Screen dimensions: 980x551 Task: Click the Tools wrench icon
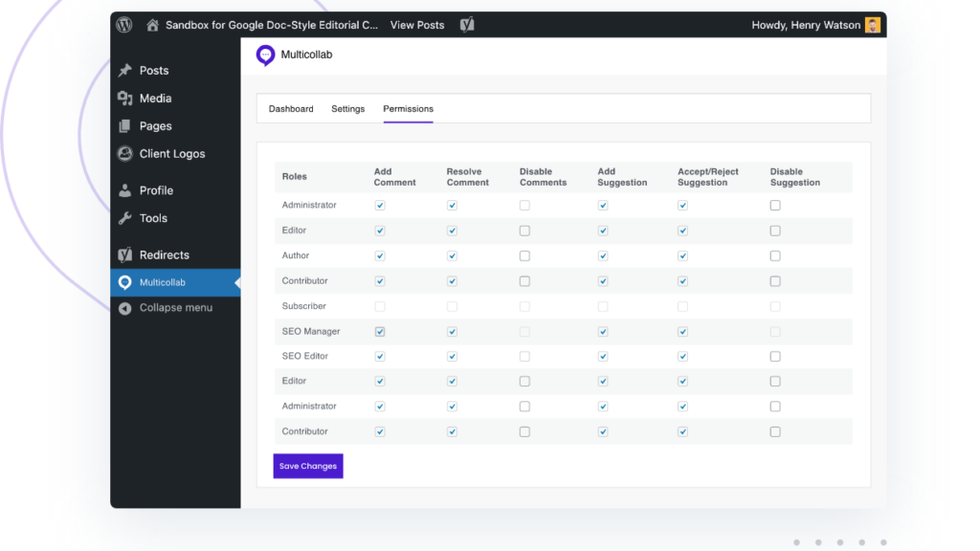click(x=125, y=218)
